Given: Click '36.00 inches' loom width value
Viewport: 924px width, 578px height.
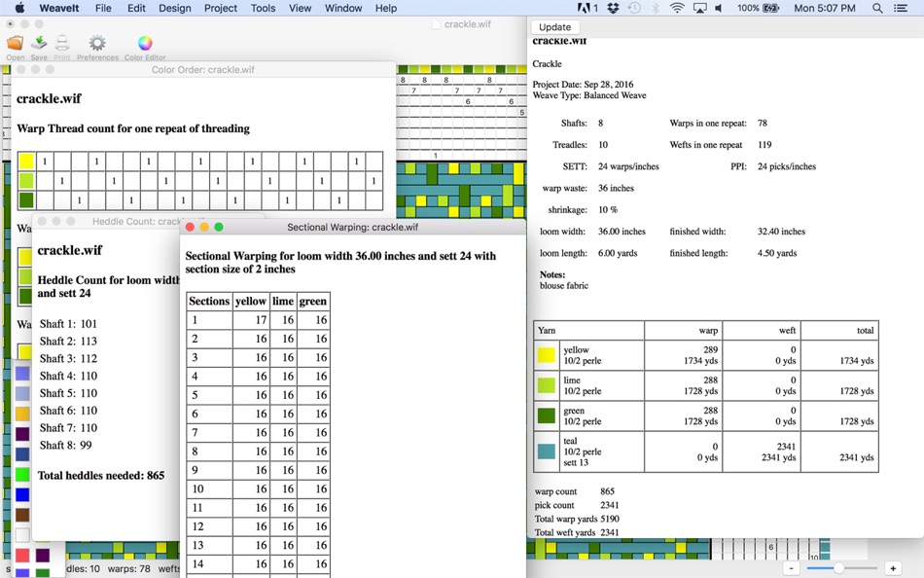Looking at the screenshot, I should (x=622, y=232).
